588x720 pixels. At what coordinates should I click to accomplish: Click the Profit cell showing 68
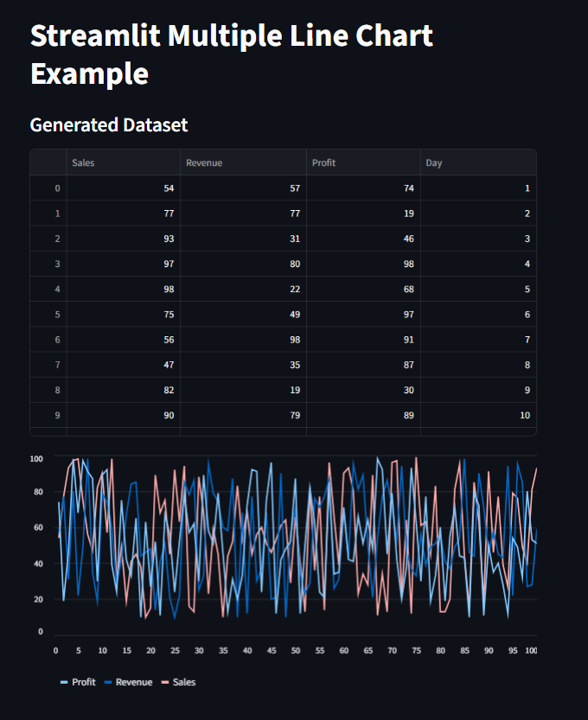click(363, 289)
